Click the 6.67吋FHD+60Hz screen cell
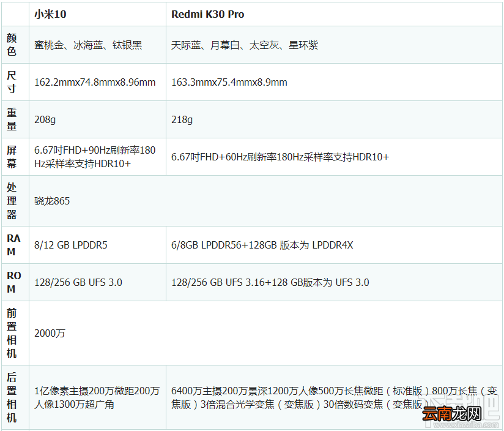The width and height of the screenshot is (504, 431). click(334, 157)
